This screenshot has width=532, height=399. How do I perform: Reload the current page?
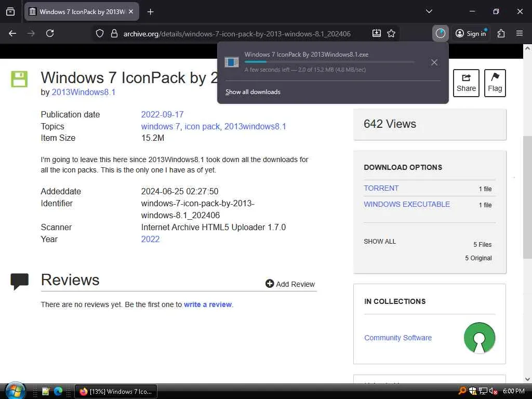tap(50, 33)
